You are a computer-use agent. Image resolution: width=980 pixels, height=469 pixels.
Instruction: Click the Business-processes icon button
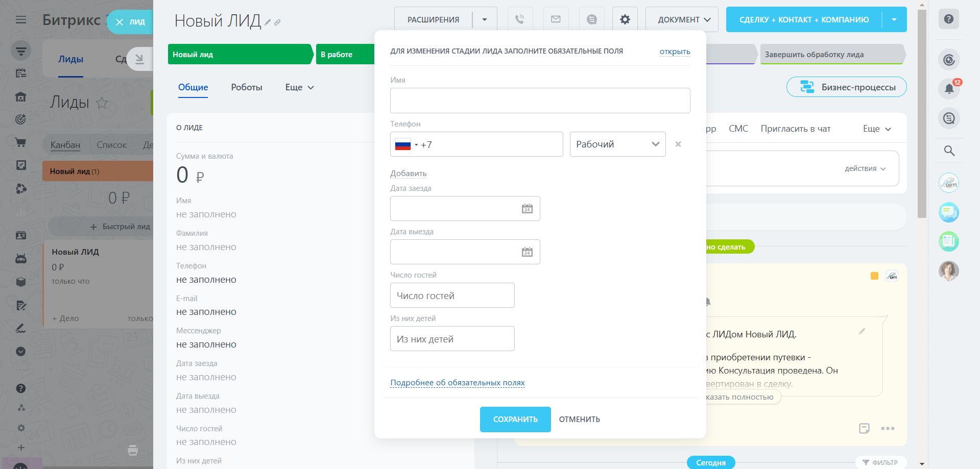[846, 87]
